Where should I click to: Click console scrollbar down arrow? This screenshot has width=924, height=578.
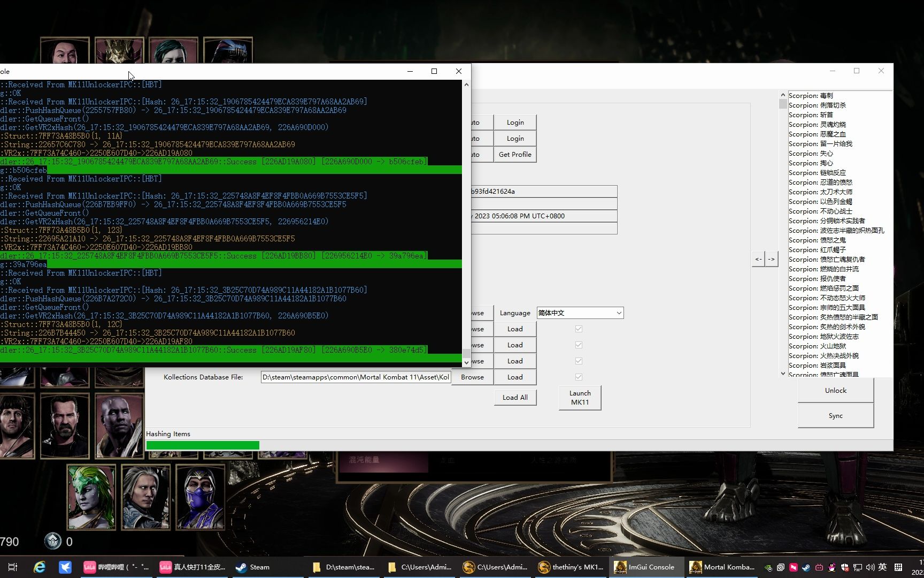click(x=466, y=362)
